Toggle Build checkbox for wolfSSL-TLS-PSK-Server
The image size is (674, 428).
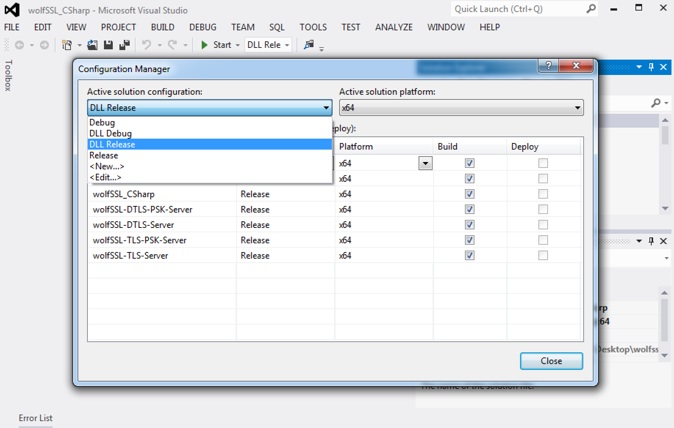(x=469, y=240)
